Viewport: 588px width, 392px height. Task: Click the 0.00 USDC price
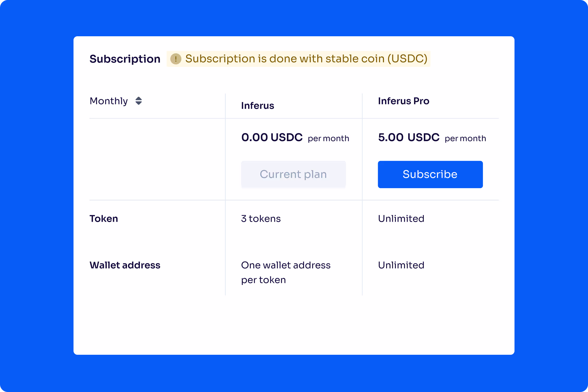(x=272, y=137)
